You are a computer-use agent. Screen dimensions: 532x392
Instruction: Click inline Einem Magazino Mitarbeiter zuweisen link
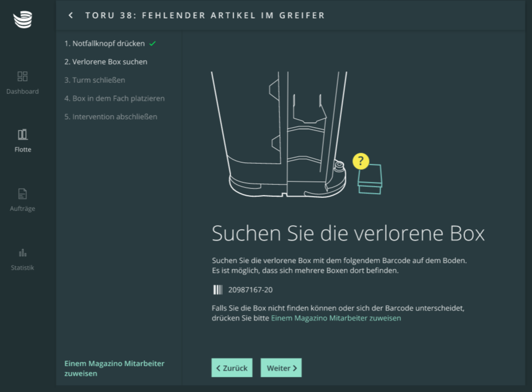336,318
